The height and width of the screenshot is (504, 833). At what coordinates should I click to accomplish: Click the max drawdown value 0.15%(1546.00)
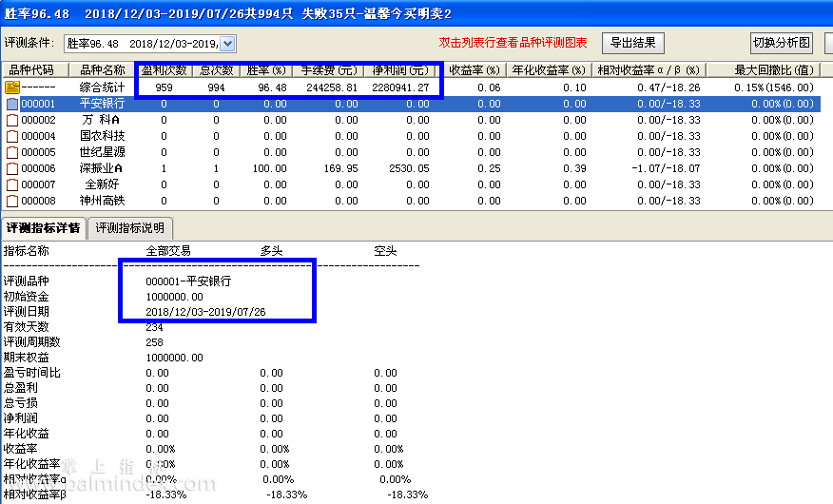click(x=774, y=87)
